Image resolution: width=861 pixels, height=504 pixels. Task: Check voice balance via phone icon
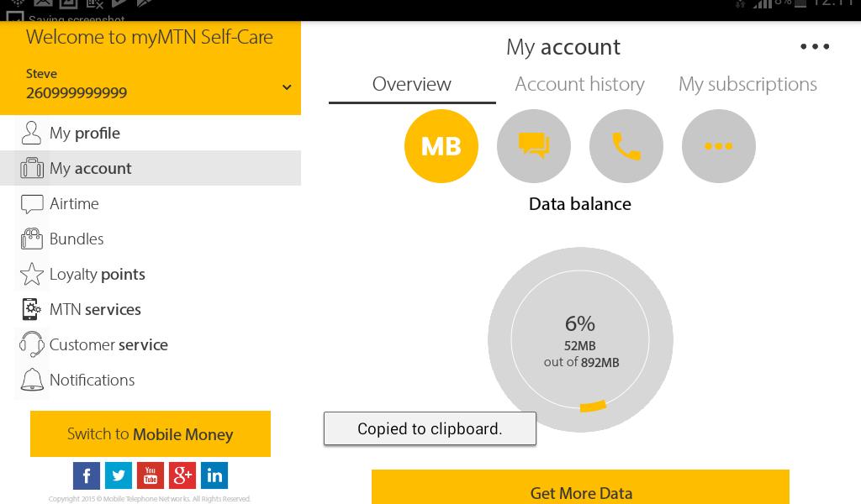click(626, 145)
